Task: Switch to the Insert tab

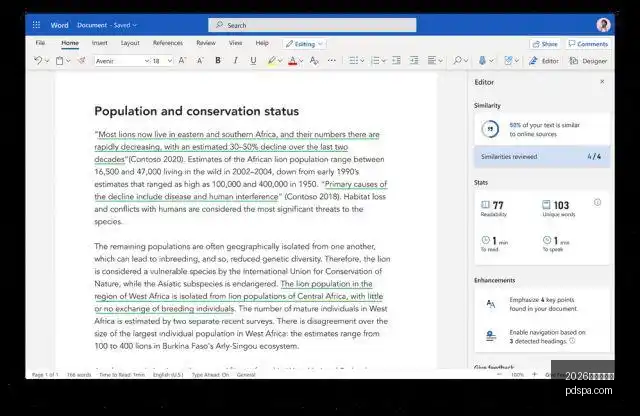Action: (x=100, y=43)
